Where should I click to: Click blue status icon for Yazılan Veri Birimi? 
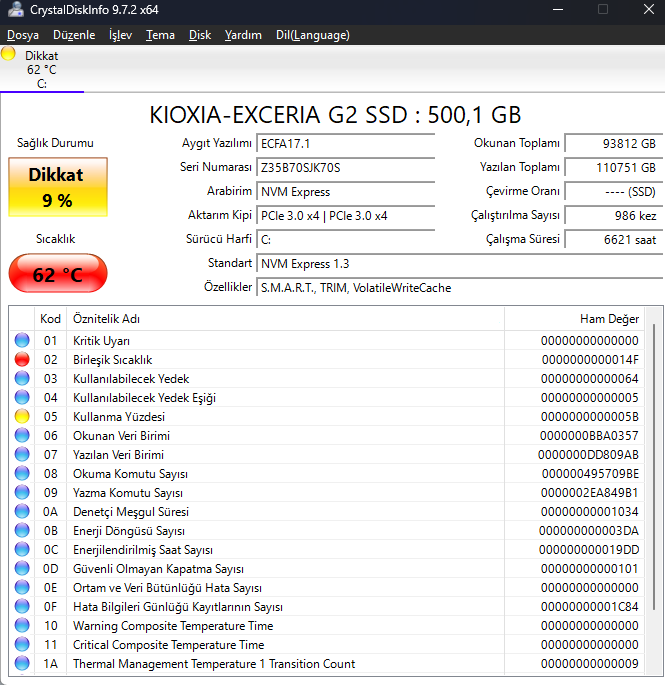22,454
